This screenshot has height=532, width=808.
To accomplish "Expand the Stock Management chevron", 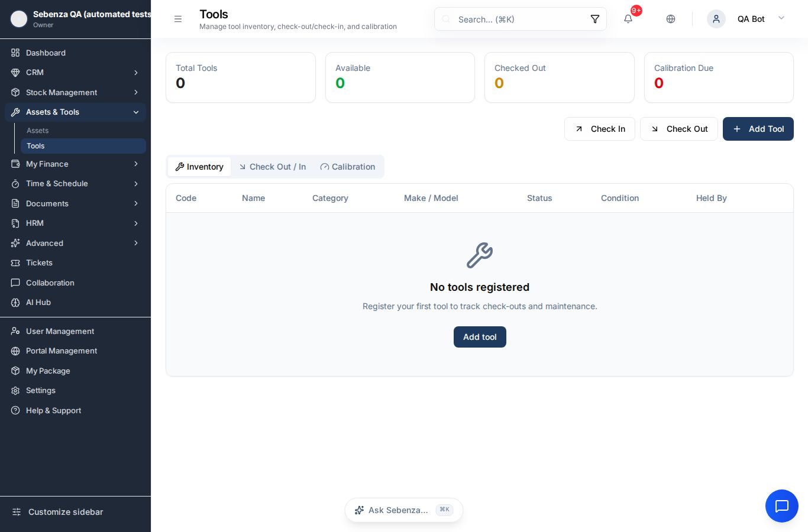I will point(136,92).
